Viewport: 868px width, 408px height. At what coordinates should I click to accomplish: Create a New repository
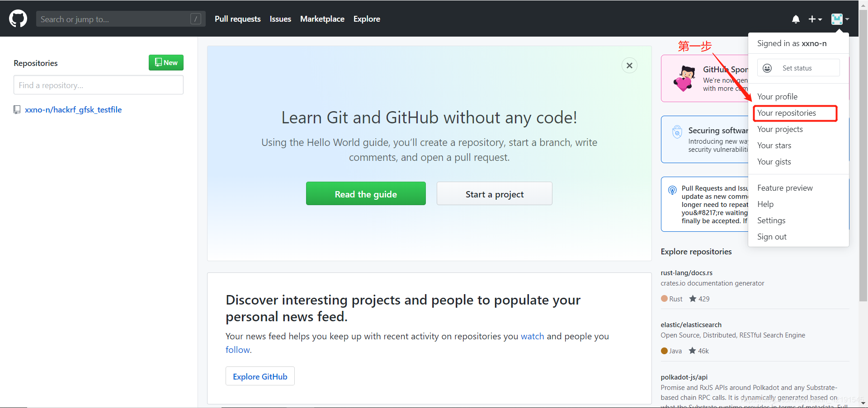point(166,62)
